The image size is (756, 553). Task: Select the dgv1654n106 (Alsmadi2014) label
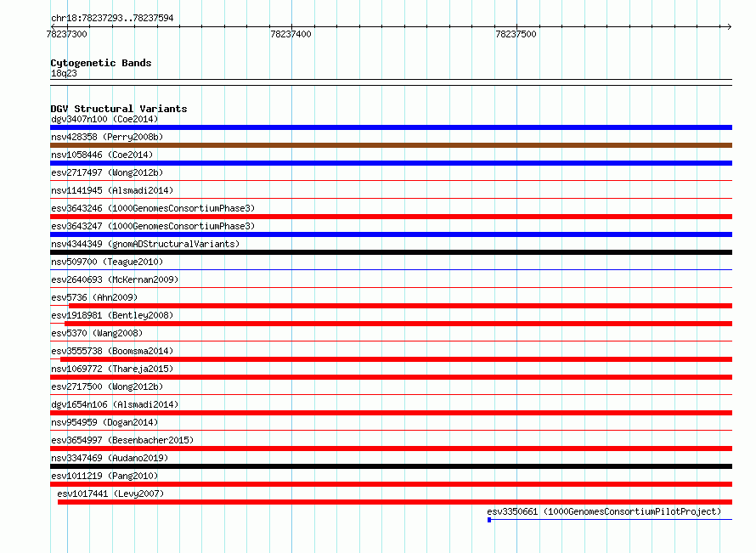tap(115, 404)
